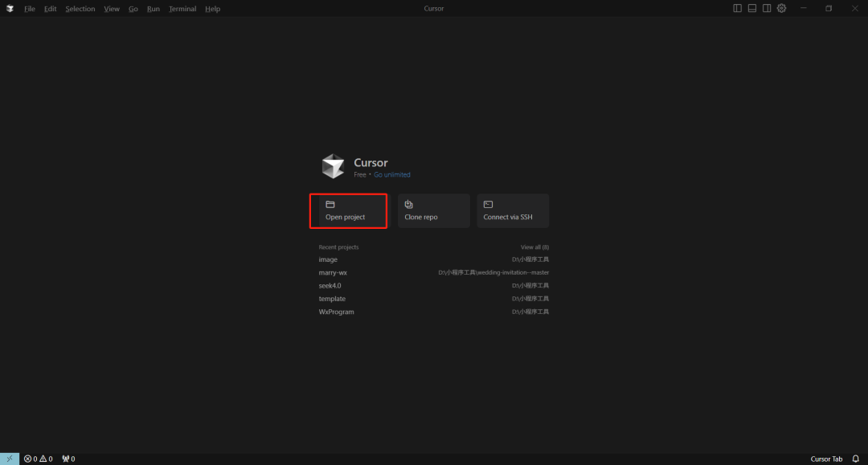Open recent project image
Screen dimensions: 868x465
434,259
